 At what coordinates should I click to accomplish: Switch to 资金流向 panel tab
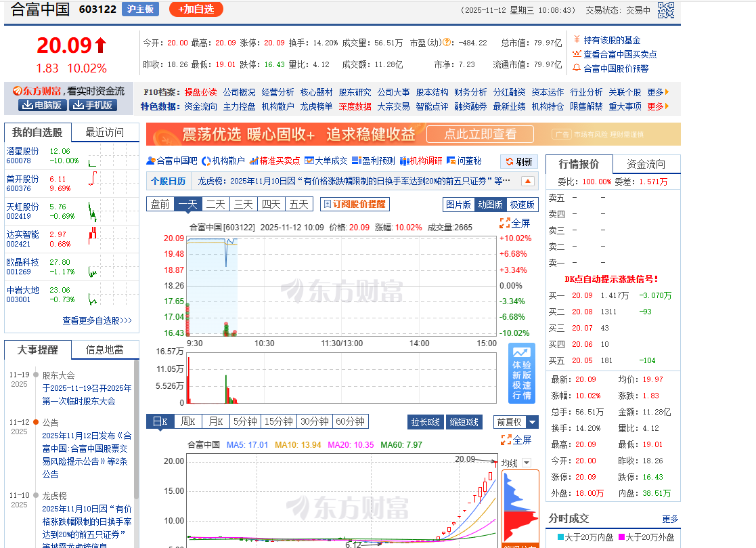click(646, 164)
